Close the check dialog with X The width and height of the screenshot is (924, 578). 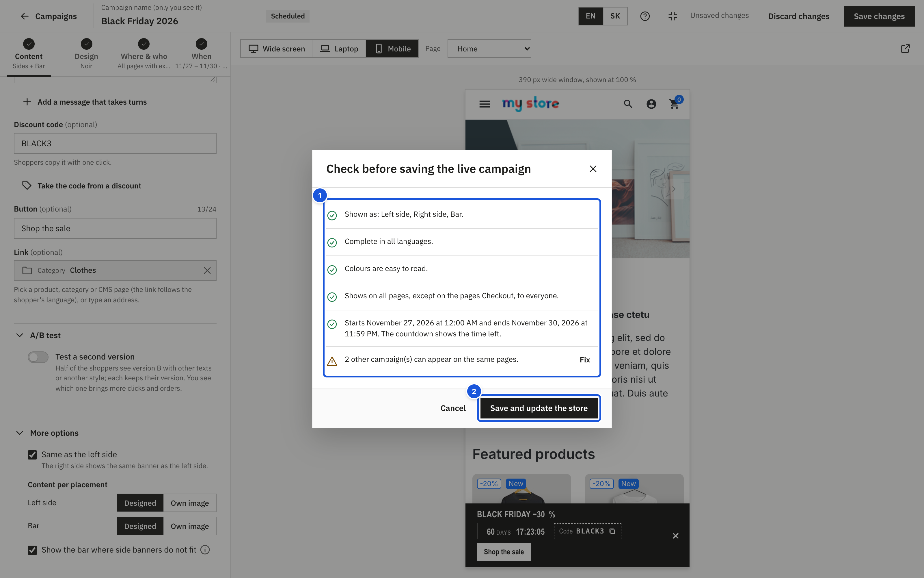[x=593, y=168]
